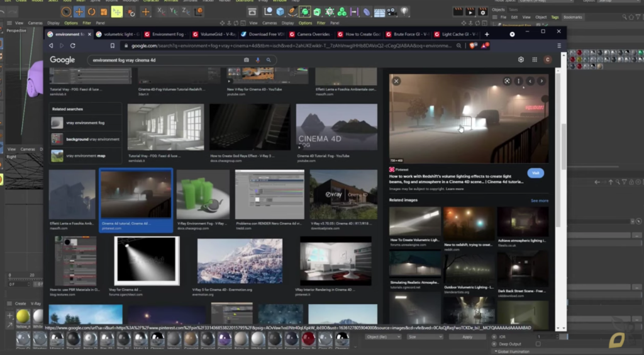Click the Brave Shields lion icon
Screen dimensions: 644x355
tap(473, 45)
